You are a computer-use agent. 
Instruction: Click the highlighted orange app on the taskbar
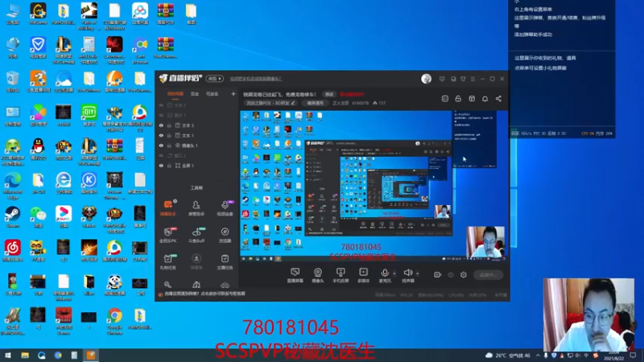point(91,355)
